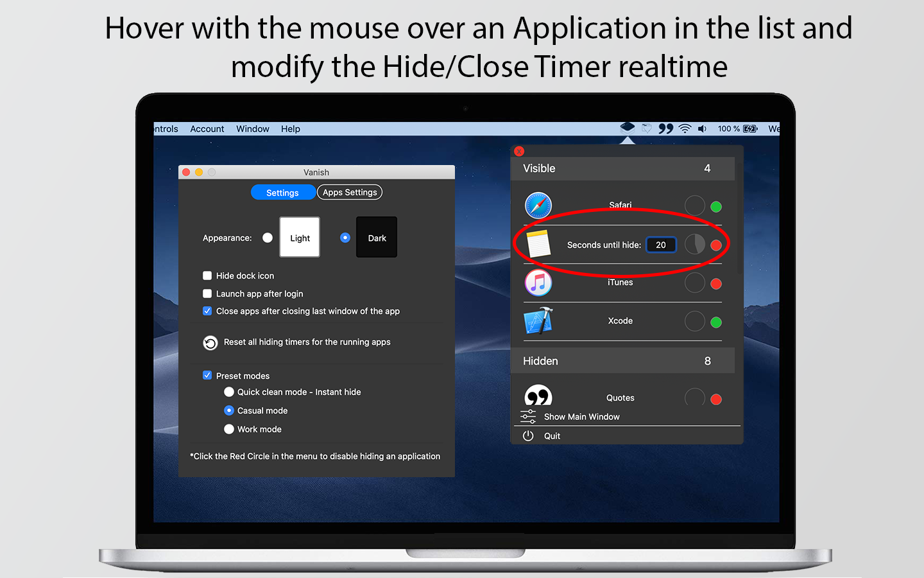
Task: Click the Dark appearance preview swatch
Action: (377, 237)
